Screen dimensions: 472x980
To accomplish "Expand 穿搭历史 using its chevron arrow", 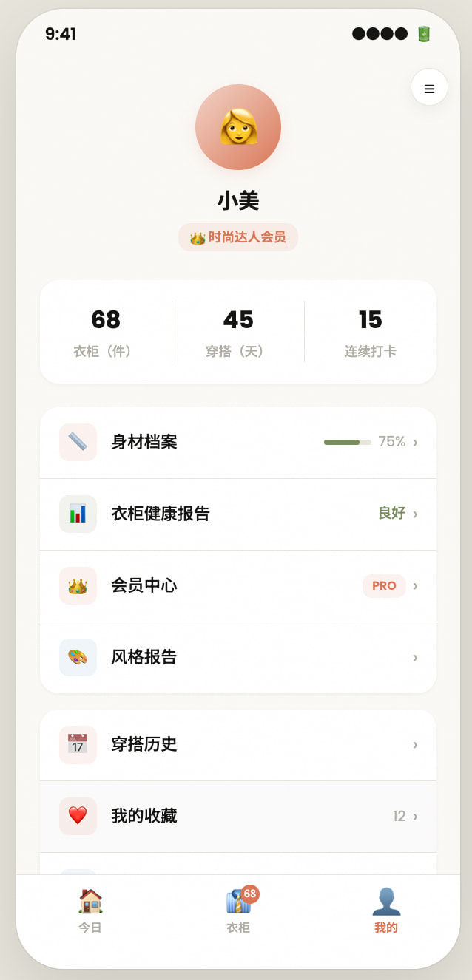I will point(415,744).
